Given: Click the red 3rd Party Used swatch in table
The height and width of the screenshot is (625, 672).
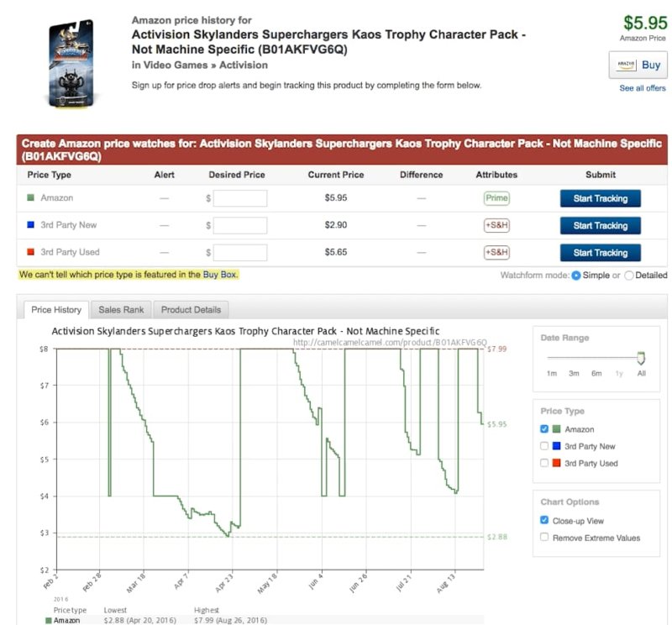Looking at the screenshot, I should point(30,252).
